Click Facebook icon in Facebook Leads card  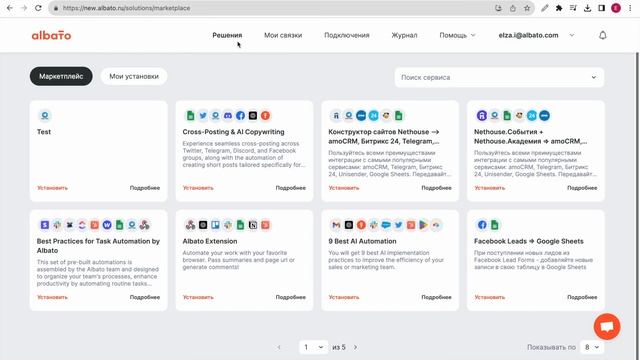(482, 225)
